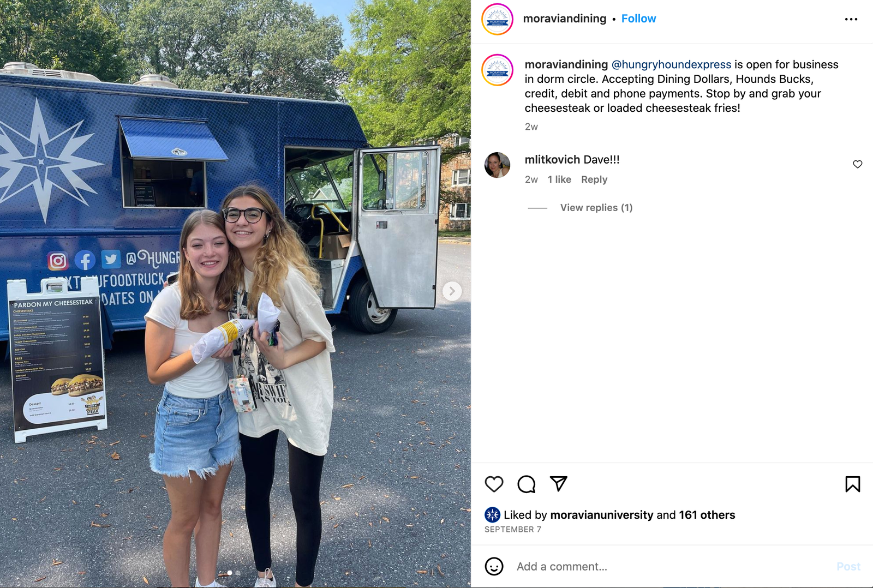The width and height of the screenshot is (873, 588).
Task: Save the post with the bookmark icon
Action: coord(852,484)
